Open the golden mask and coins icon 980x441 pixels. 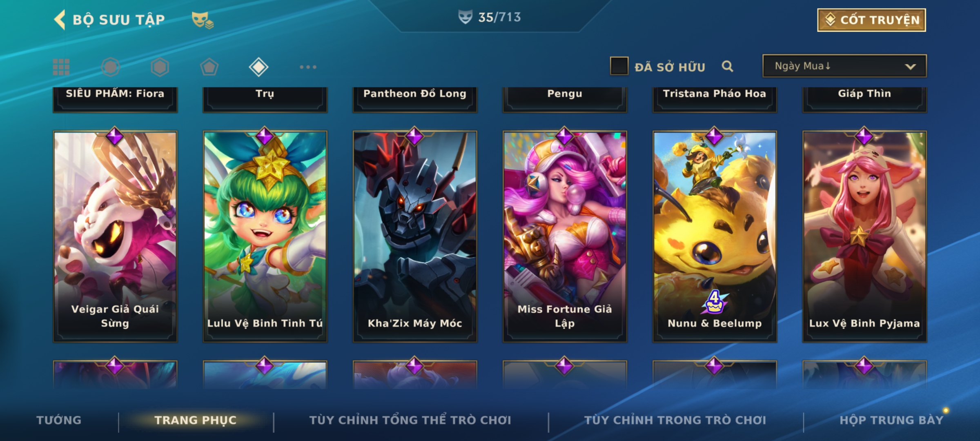pyautogui.click(x=203, y=20)
